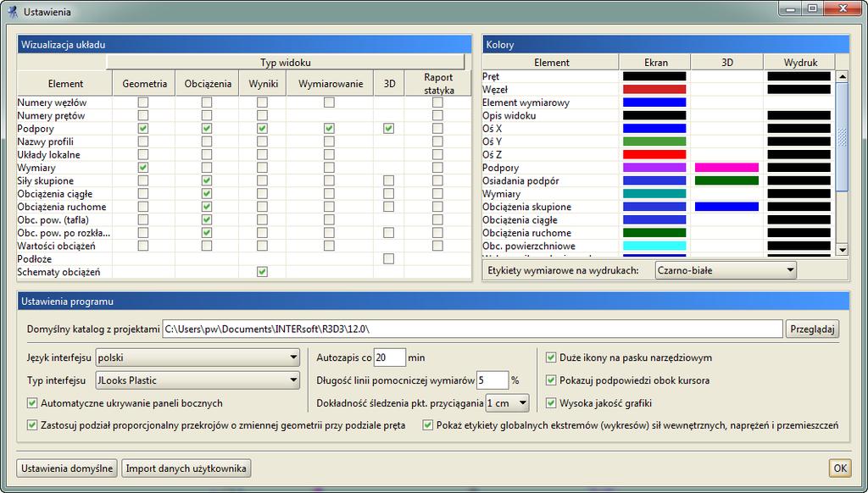Disable Wysoka jakość grafiki option
The width and height of the screenshot is (868, 493).
click(x=551, y=403)
